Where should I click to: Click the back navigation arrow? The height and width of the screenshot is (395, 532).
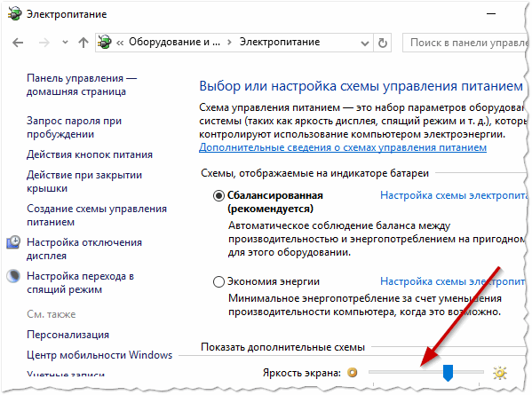click(x=18, y=43)
